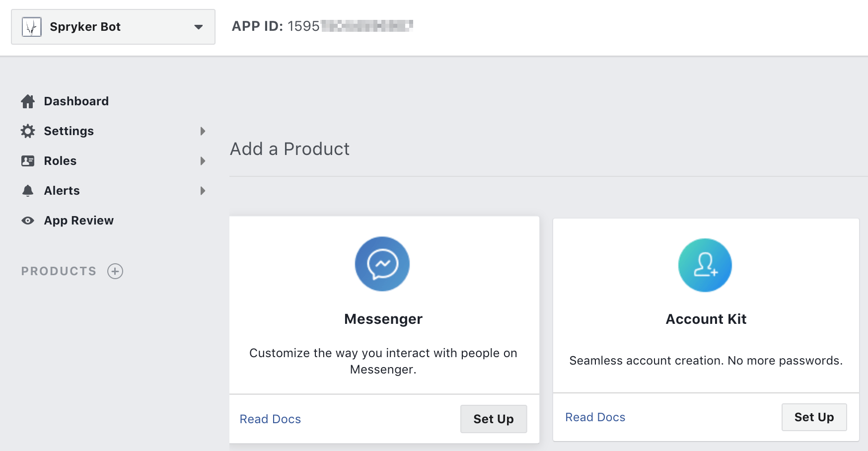Click the Settings gear icon
Image resolution: width=868 pixels, height=451 pixels.
28,131
